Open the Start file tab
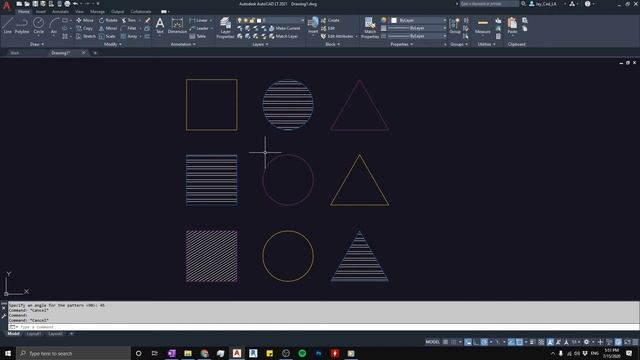Screen dimensions: 640x360 click(x=15, y=53)
